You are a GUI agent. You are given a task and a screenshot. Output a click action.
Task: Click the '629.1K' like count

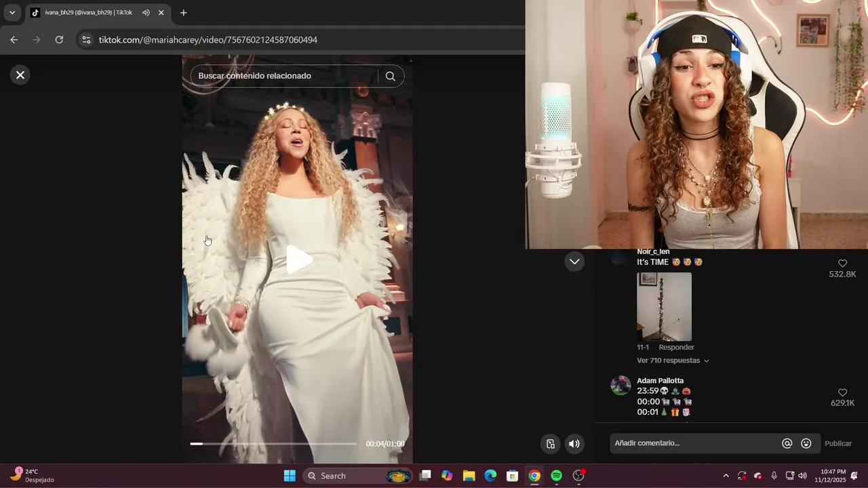842,403
